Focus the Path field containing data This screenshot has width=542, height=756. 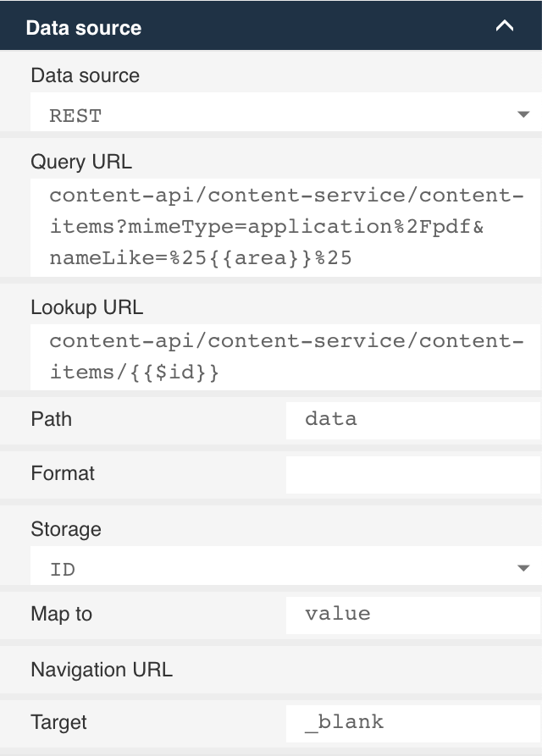pyautogui.click(x=412, y=419)
